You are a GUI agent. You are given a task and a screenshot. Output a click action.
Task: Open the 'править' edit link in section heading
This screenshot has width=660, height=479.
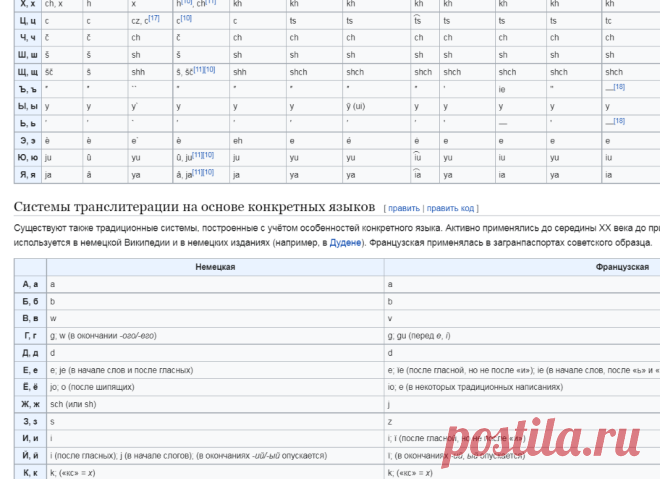click(x=404, y=208)
